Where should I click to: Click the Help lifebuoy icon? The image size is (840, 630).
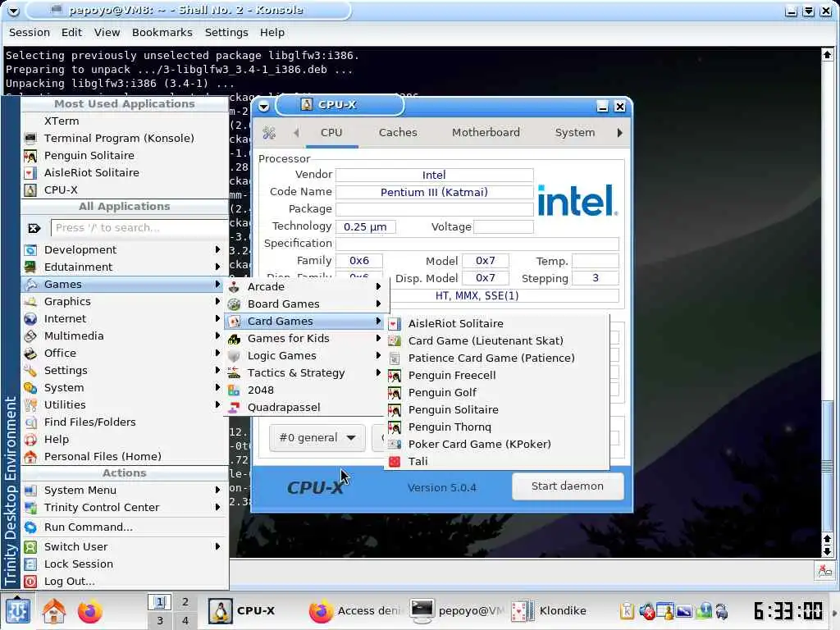pyautogui.click(x=30, y=440)
